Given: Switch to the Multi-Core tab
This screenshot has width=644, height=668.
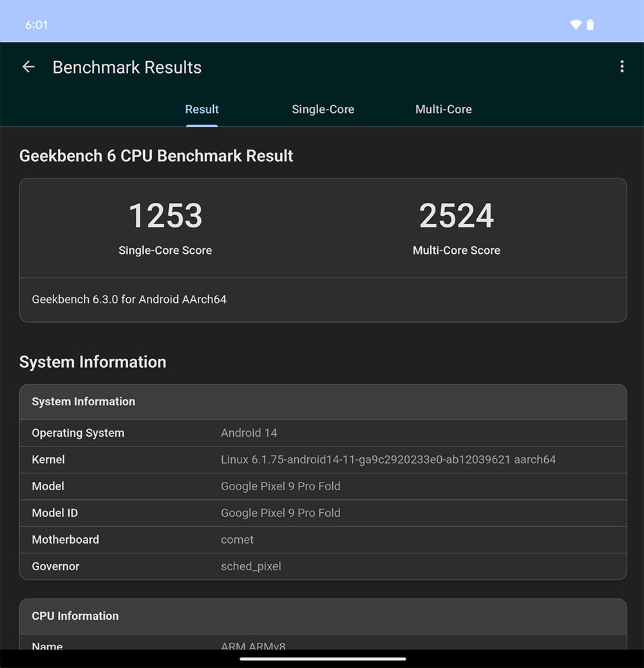Looking at the screenshot, I should click(x=443, y=110).
